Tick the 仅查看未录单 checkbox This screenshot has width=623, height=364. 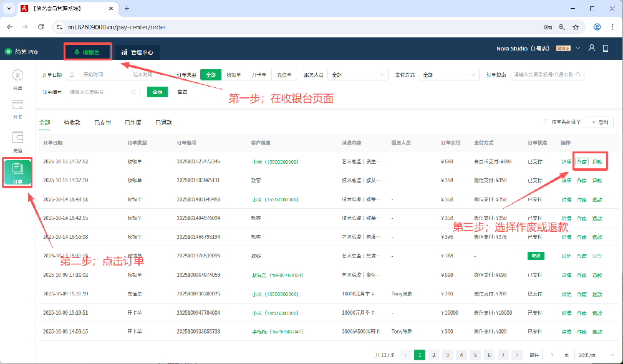[546, 122]
